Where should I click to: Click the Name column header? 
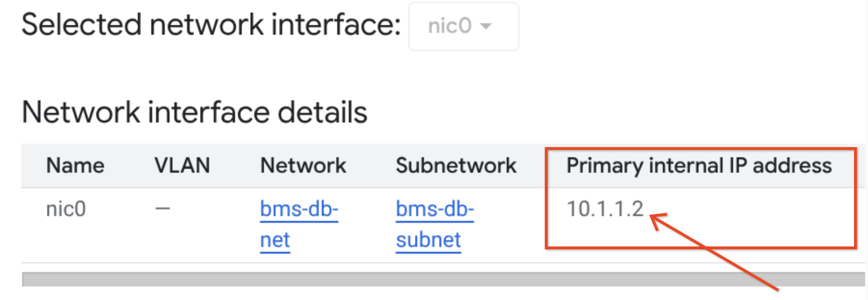click(75, 165)
